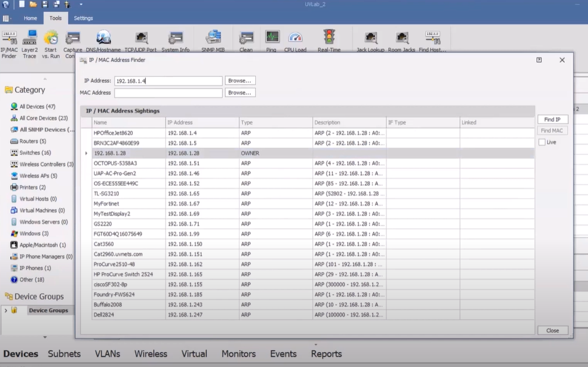Select All Core Devices (23) category
Viewport: 588px width, 367px height.
(x=40, y=118)
